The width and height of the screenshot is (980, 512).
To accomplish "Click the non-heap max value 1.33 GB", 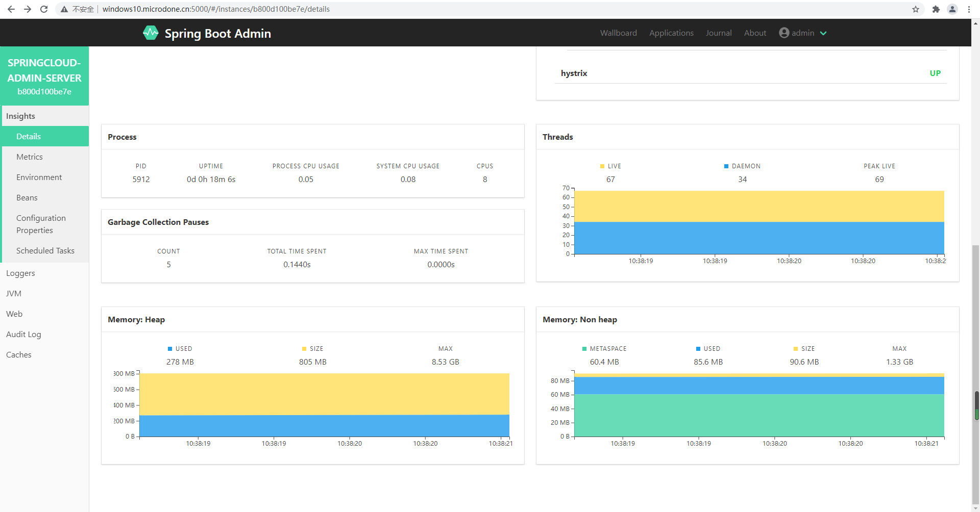I will [899, 362].
